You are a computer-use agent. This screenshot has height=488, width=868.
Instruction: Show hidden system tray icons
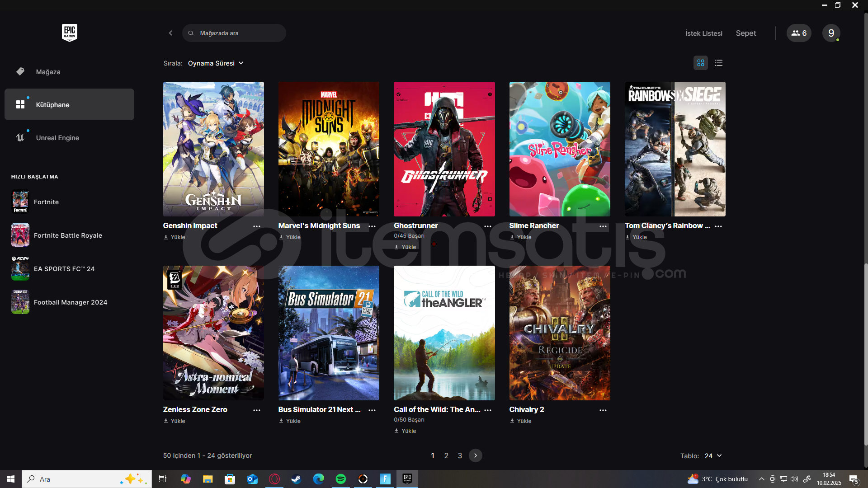pyautogui.click(x=761, y=479)
